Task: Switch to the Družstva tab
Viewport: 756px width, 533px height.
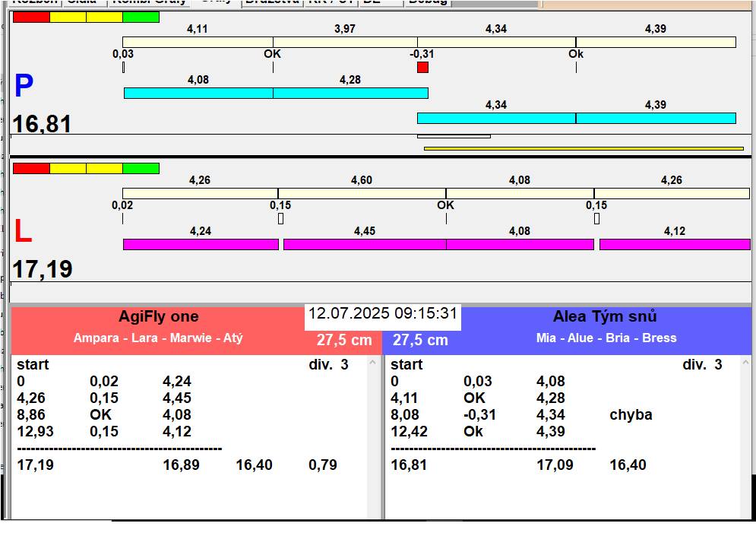Action: [271, 2]
